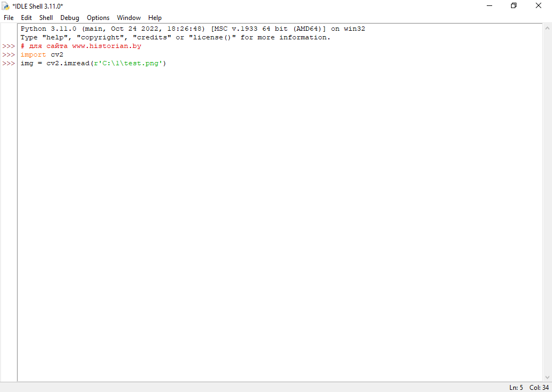
Task: Click the Col: 34 status indicator
Action: click(539, 388)
